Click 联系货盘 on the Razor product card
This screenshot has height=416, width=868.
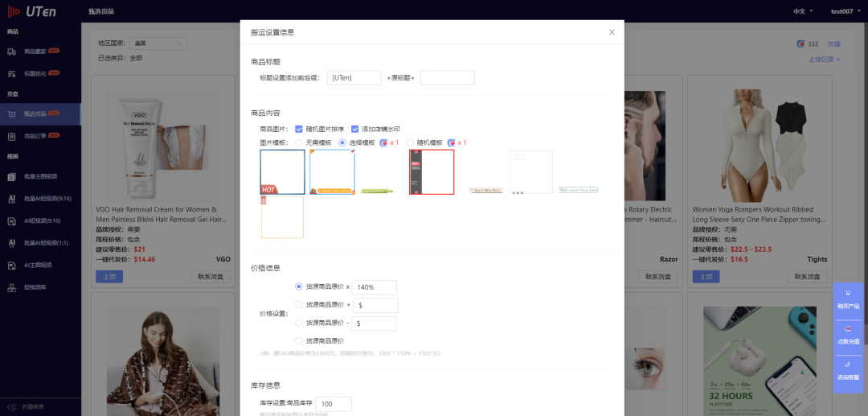[x=658, y=277]
